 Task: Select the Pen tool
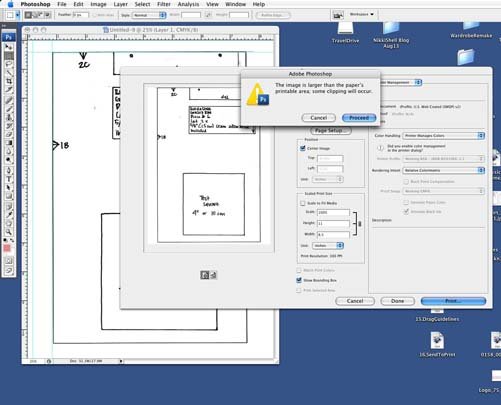pos(9,171)
